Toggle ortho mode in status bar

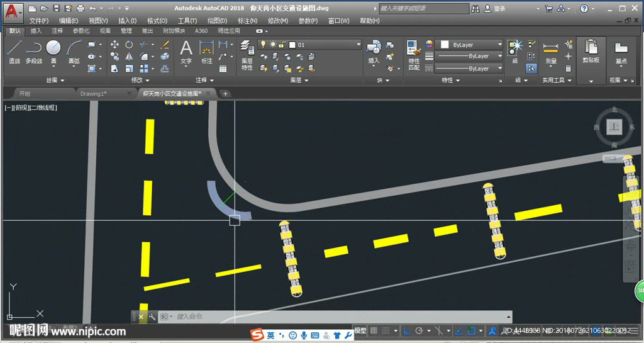pos(407,330)
